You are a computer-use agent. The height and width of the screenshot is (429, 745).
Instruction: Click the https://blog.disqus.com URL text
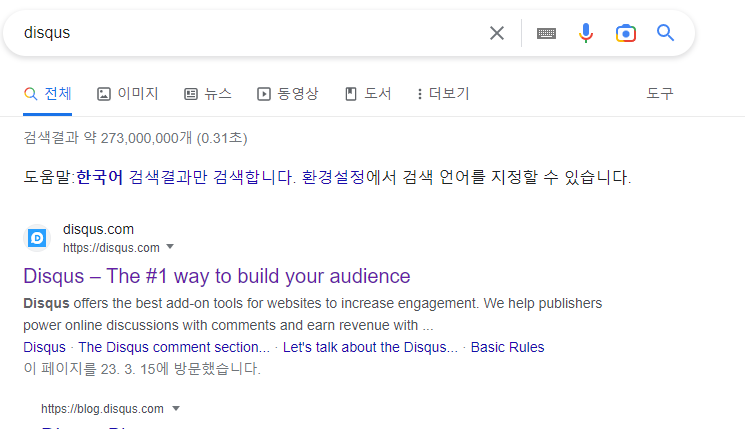[x=102, y=409]
